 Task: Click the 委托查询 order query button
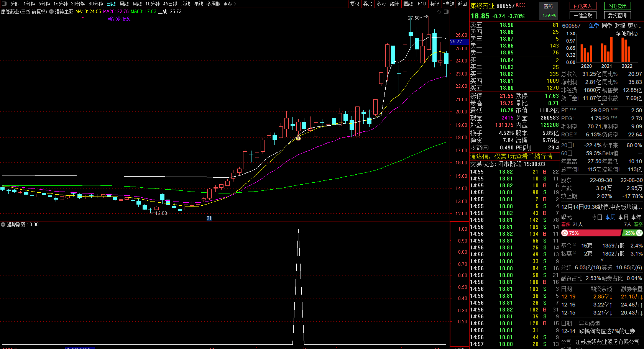617,15
